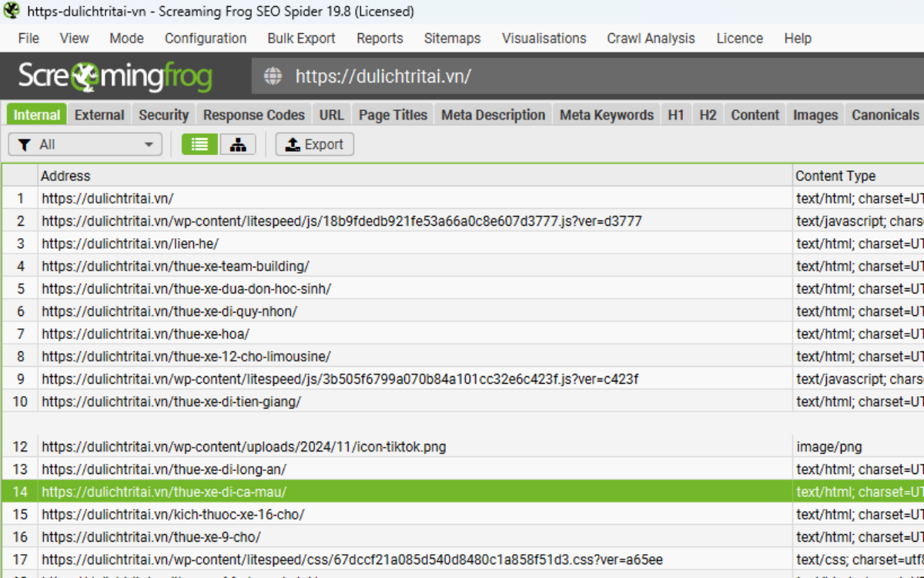Select the tree/directory view icon
The width and height of the screenshot is (924, 578).
tap(238, 143)
